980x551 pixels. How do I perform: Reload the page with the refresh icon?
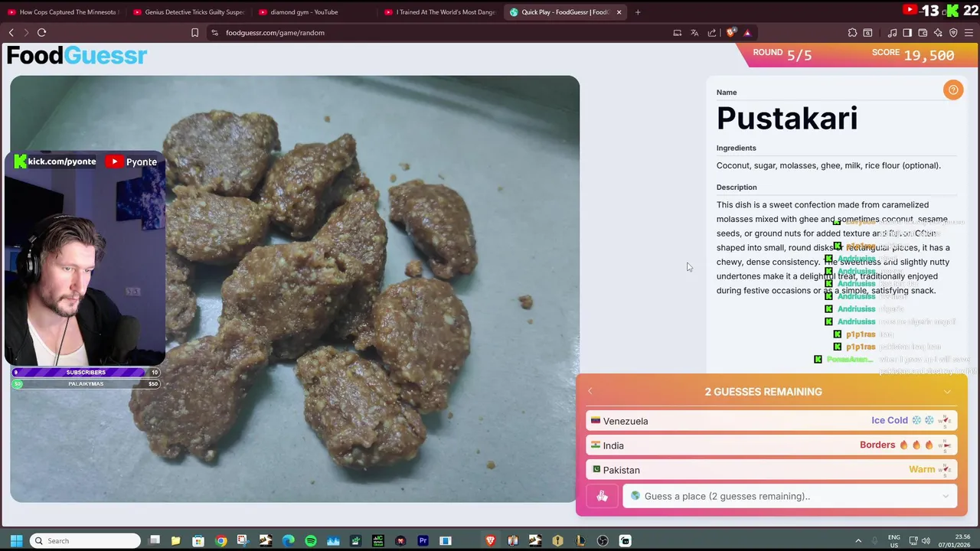[41, 33]
